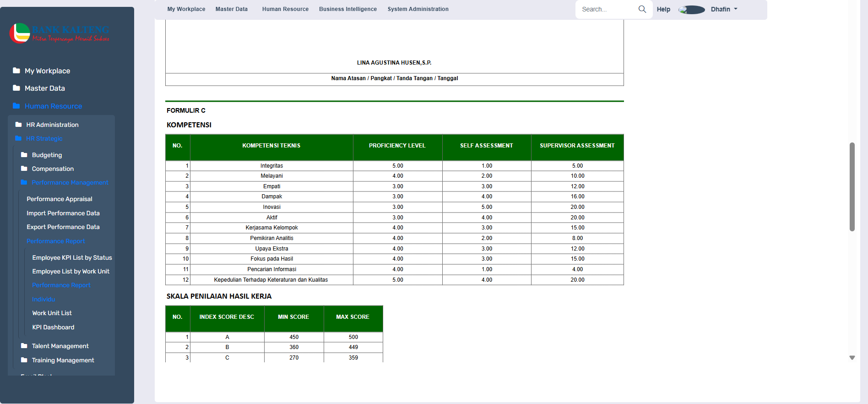Image resolution: width=868 pixels, height=404 pixels.
Task: Expand Master Data in sidebar
Action: pyautogui.click(x=45, y=88)
